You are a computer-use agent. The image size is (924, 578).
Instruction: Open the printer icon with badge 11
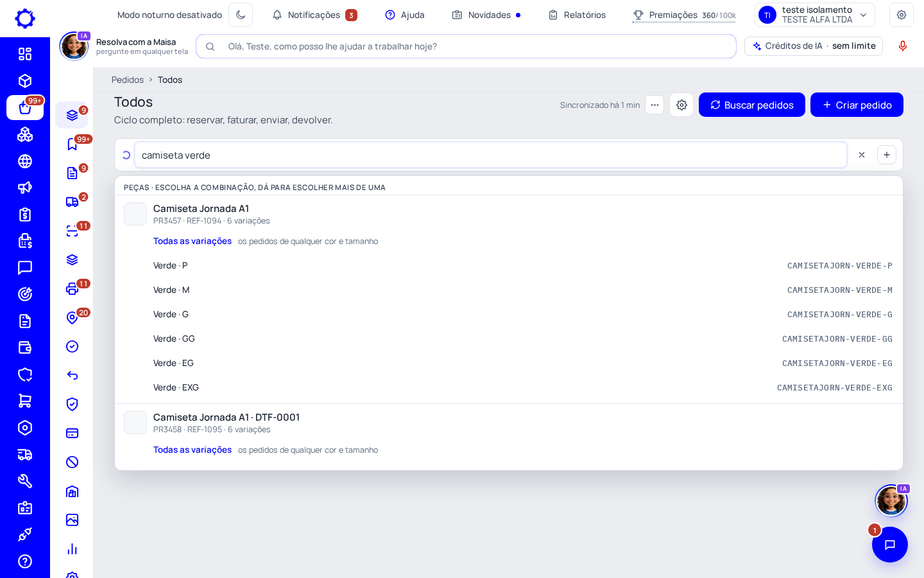point(73,288)
